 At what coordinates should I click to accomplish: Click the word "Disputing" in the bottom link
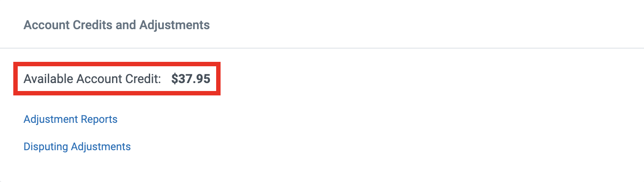pos(46,147)
